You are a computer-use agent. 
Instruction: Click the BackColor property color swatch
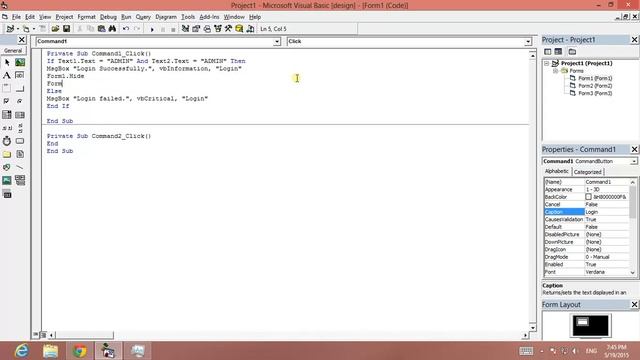588,197
